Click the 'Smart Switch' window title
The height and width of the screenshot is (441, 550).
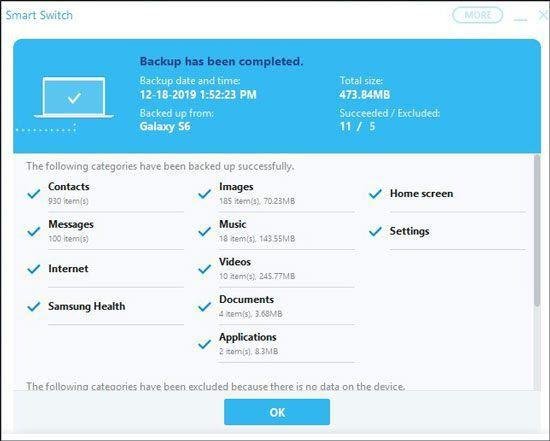pos(39,15)
